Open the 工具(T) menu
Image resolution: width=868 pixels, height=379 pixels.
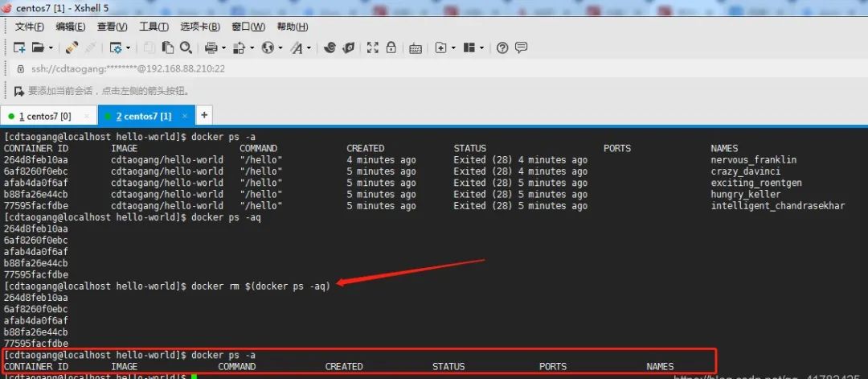pos(154,27)
